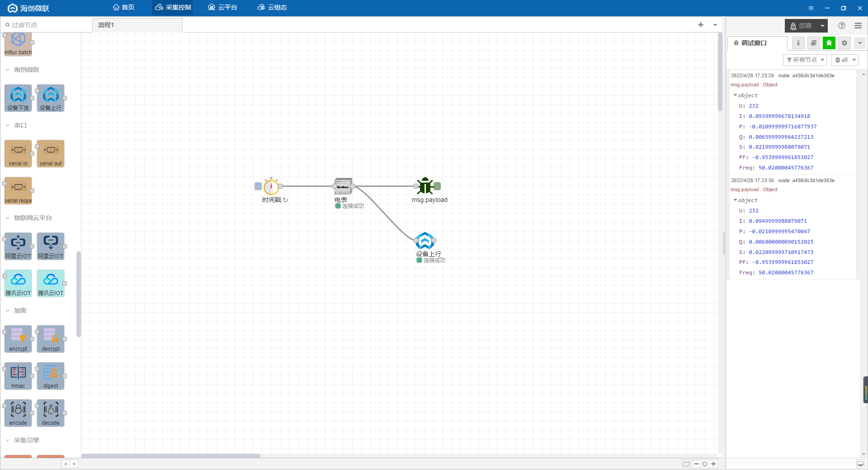Go to 首页 home tab
The image size is (868, 470).
click(x=124, y=7)
